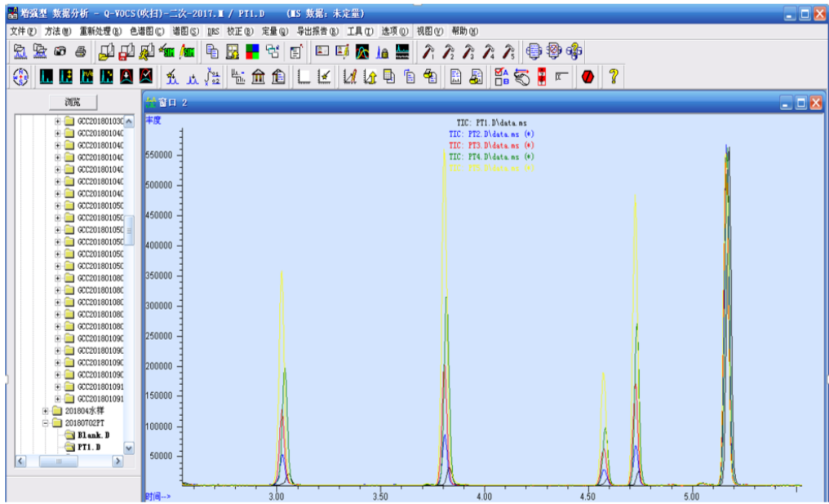Collapse the 20180702PT folder
Image resolution: width=829 pixels, height=504 pixels.
click(x=46, y=423)
